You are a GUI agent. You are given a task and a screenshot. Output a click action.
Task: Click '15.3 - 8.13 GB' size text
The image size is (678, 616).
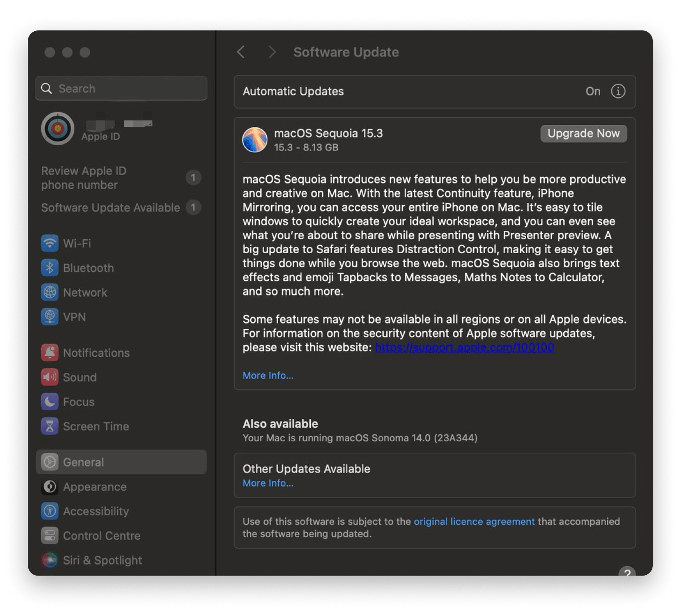pyautogui.click(x=306, y=147)
